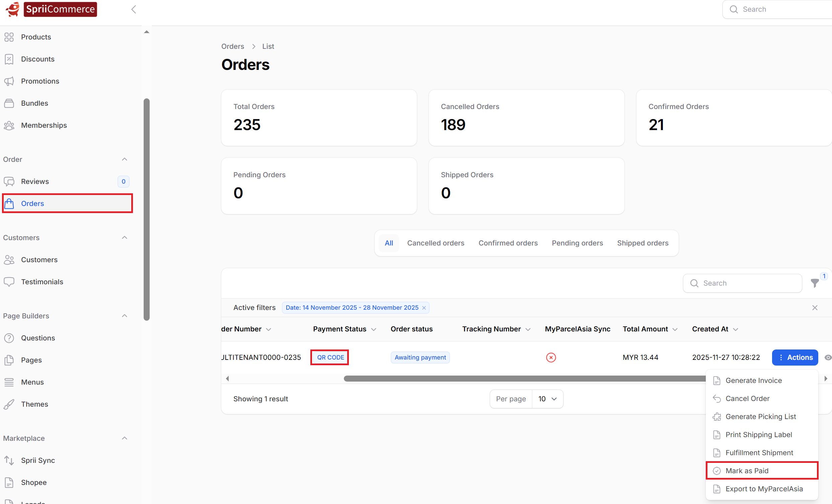Open the Per page dropdown
The height and width of the screenshot is (504, 832).
point(547,399)
